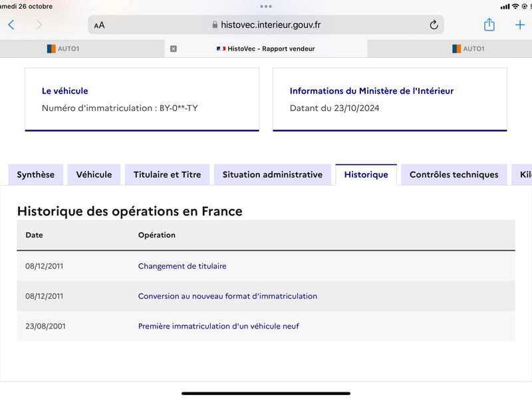Add a new tab with plus icon
The image size is (532, 399).
click(520, 25)
